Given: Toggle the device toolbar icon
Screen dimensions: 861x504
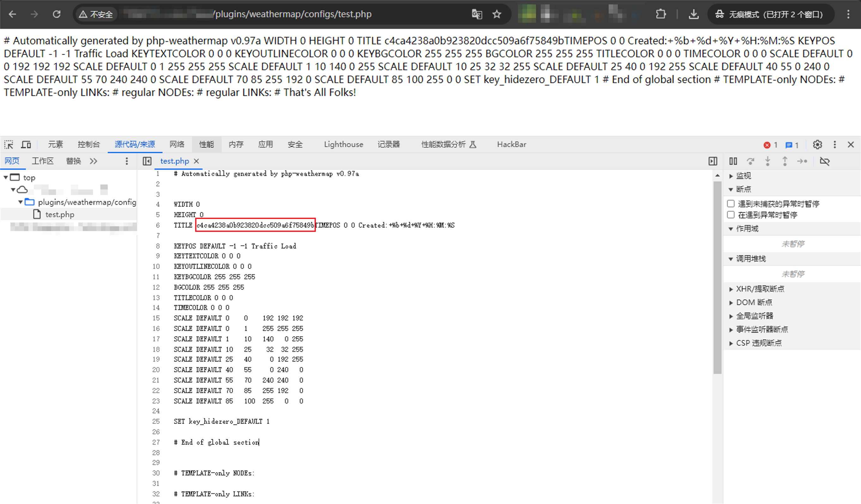Looking at the screenshot, I should tap(26, 145).
